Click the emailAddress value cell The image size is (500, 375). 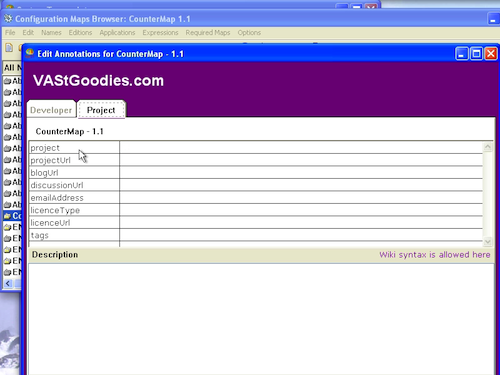[x=301, y=197]
